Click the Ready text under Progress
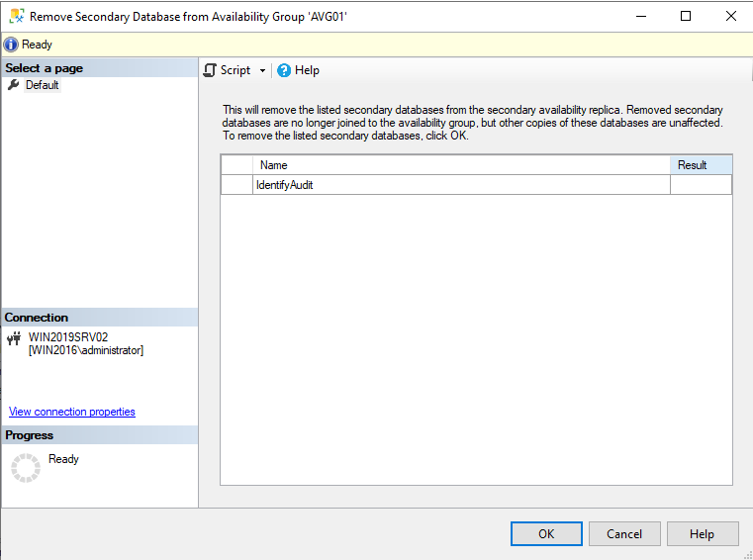Viewport: 753px width, 560px height. click(63, 459)
